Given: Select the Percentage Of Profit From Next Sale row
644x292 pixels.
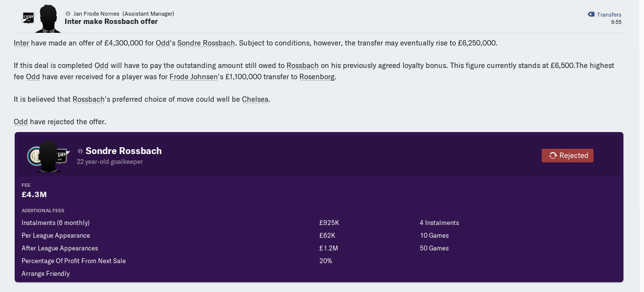Looking at the screenshot, I should pyautogui.click(x=319, y=261).
